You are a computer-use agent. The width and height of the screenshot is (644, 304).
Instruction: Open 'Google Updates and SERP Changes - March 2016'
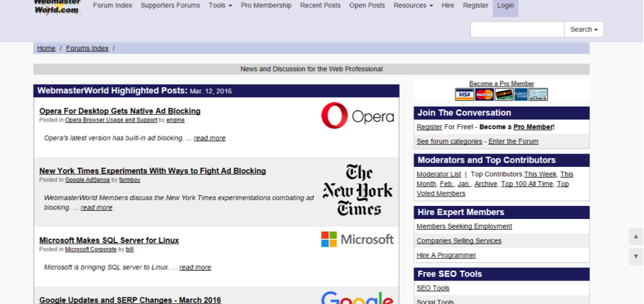[x=130, y=301]
